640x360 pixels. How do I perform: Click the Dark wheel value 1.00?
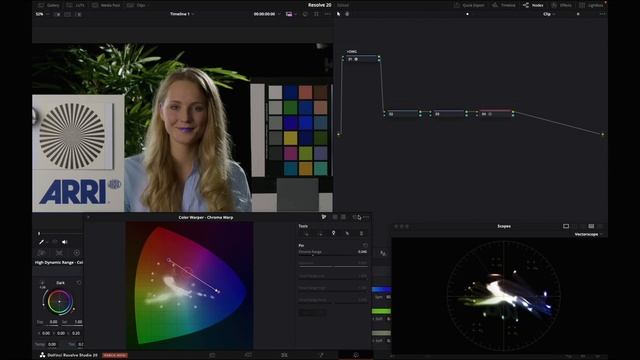78,322
